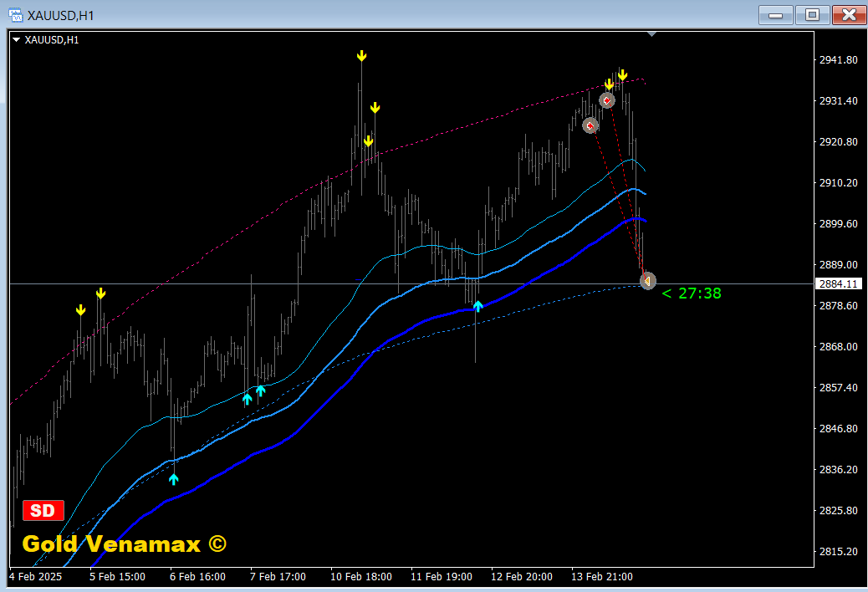
Task: Click the higher yellow arrow above the 5 Feb peak
Action: coord(100,293)
